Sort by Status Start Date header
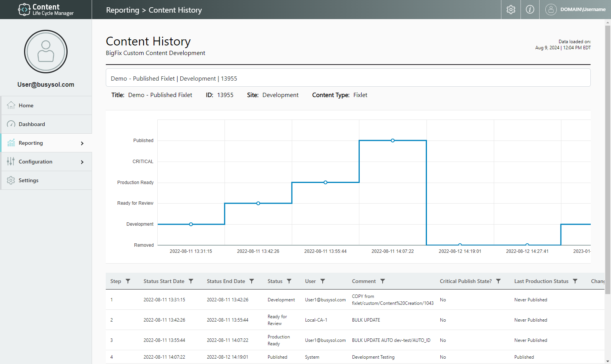Image resolution: width=611 pixels, height=364 pixels. [164, 281]
